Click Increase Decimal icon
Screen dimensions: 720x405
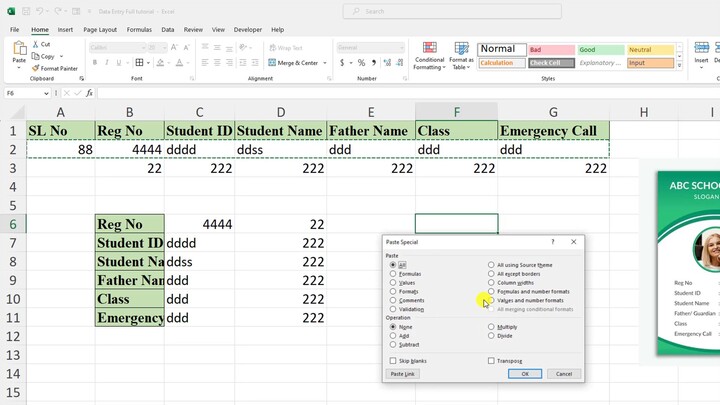pos(387,62)
